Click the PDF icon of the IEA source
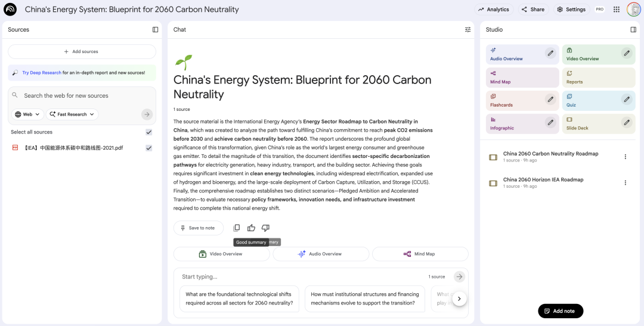 coord(15,148)
